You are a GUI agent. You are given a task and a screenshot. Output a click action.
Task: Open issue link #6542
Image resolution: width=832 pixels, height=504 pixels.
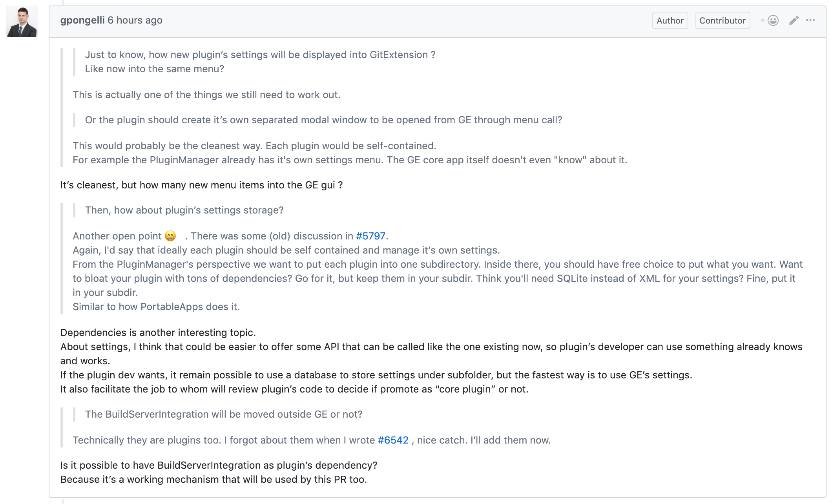[393, 440]
